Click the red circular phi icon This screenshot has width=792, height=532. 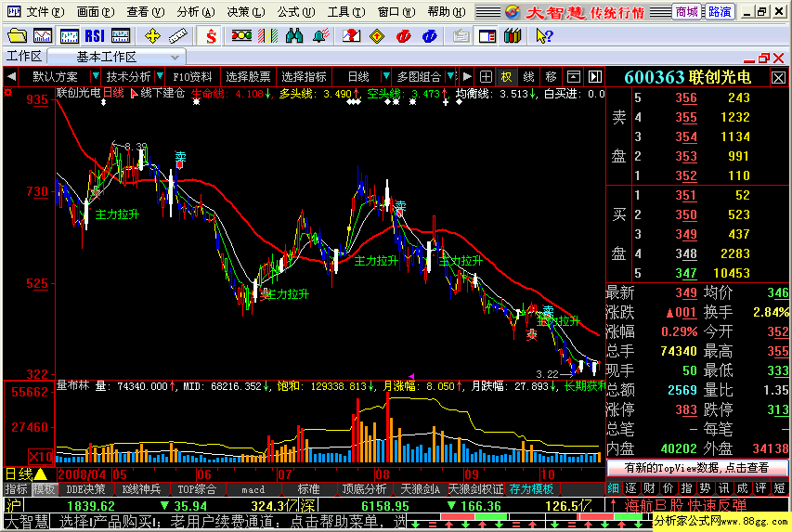click(x=403, y=36)
